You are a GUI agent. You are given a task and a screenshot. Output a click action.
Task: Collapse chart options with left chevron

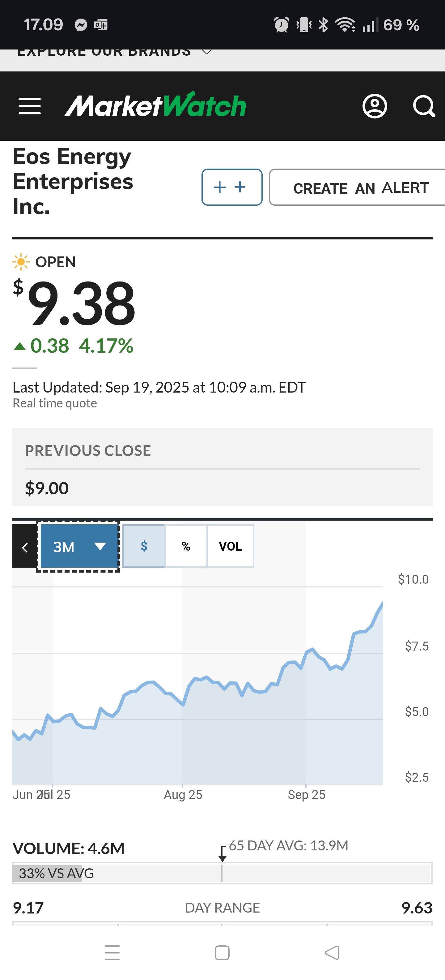[25, 546]
